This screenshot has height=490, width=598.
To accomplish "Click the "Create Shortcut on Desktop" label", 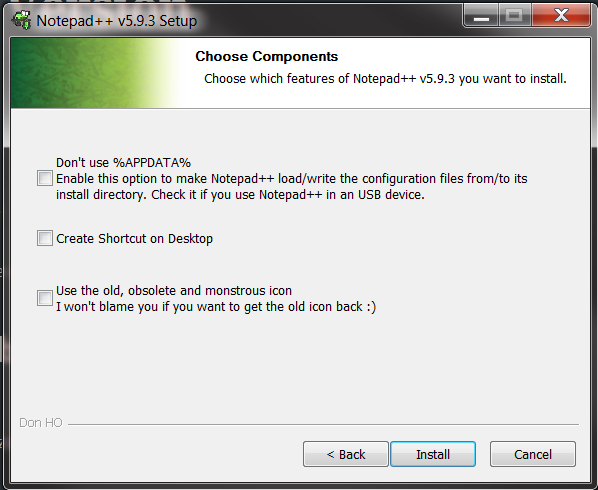I will pyautogui.click(x=134, y=239).
